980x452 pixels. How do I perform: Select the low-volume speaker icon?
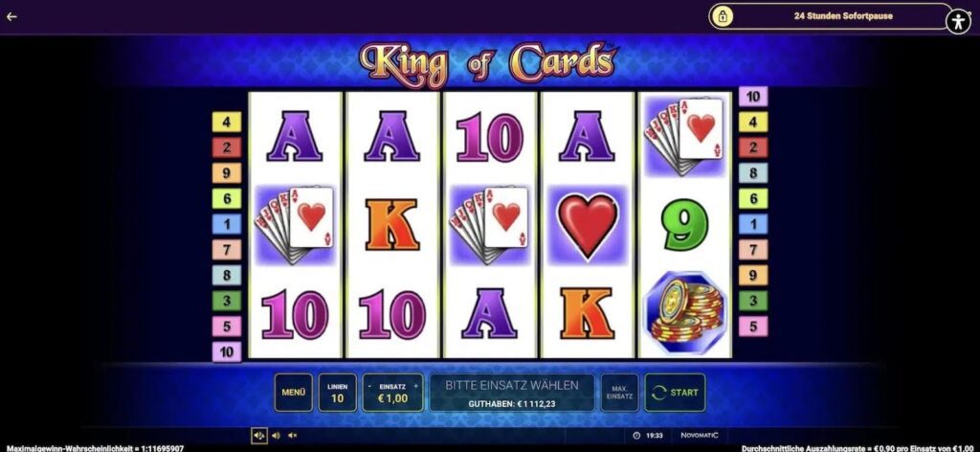tap(276, 436)
